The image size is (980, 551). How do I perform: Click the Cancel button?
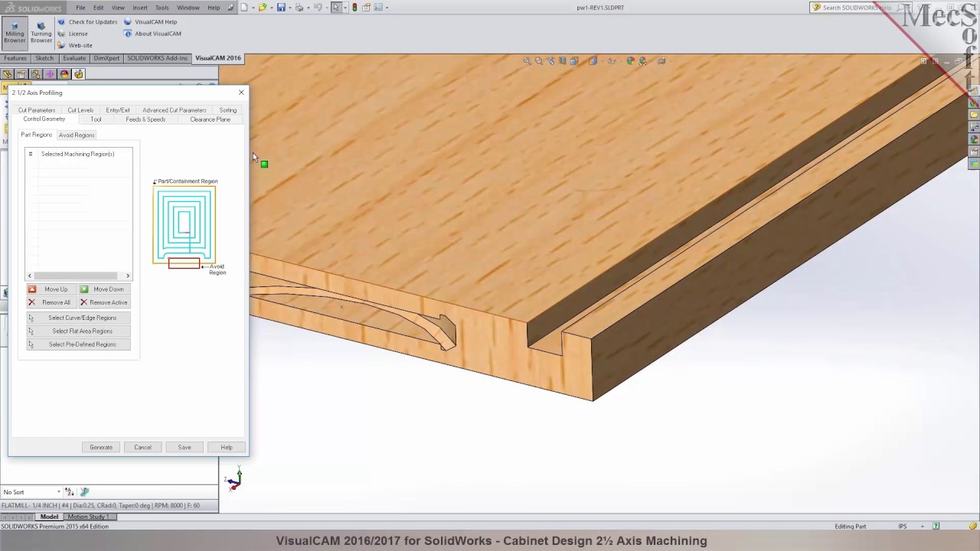tap(142, 447)
